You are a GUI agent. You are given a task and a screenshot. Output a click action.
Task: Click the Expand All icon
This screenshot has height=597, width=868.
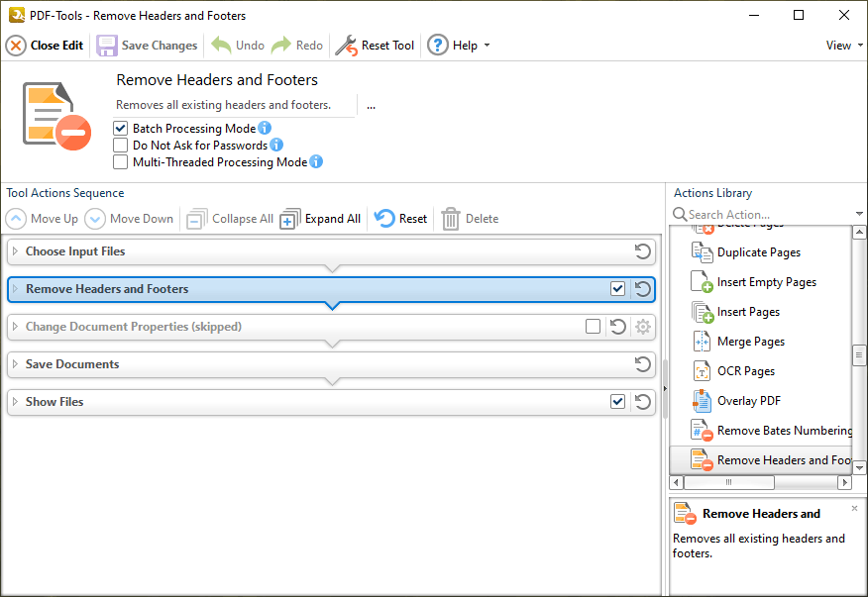[x=290, y=219]
